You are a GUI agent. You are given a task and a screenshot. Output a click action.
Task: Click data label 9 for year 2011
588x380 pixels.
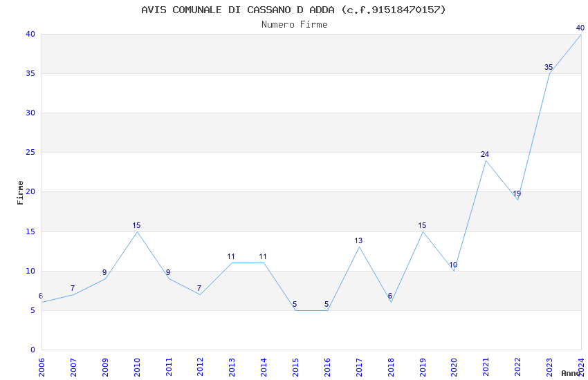coord(168,272)
